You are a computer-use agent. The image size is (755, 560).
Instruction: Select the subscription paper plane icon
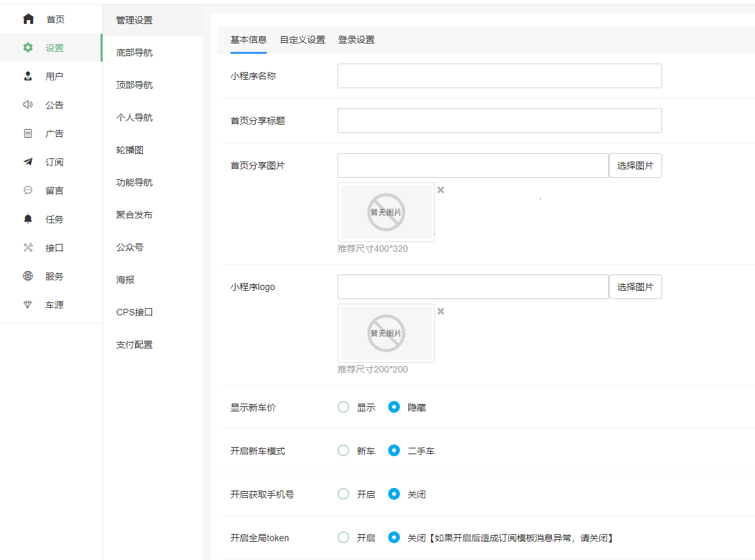point(28,162)
